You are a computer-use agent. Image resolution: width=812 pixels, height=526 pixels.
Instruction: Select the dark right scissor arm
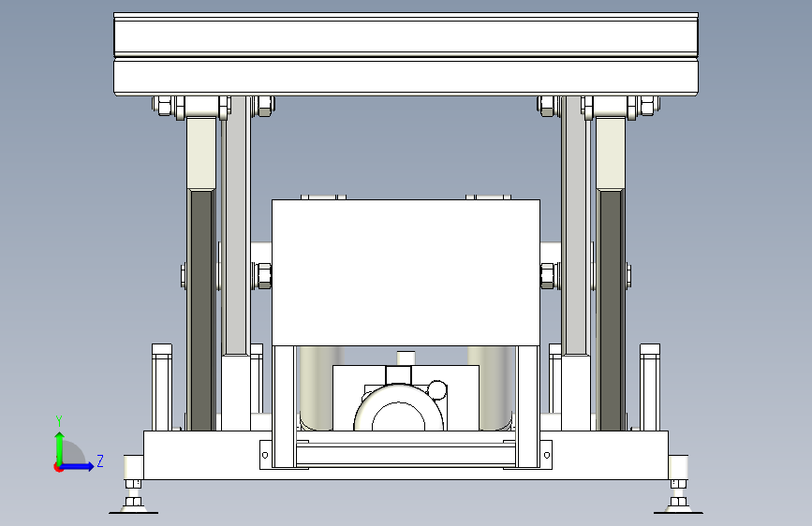click(x=611, y=310)
